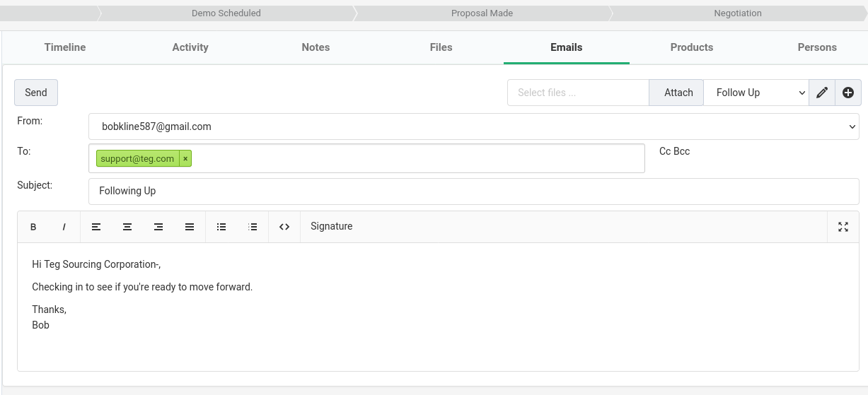
Task: Click the Select files input field
Action: (578, 93)
